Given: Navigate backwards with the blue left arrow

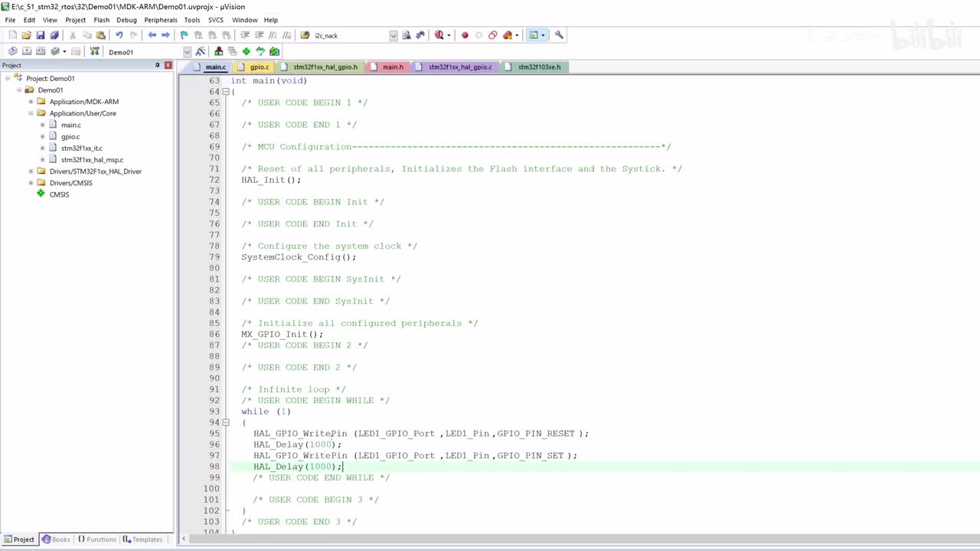Looking at the screenshot, I should pos(152,35).
